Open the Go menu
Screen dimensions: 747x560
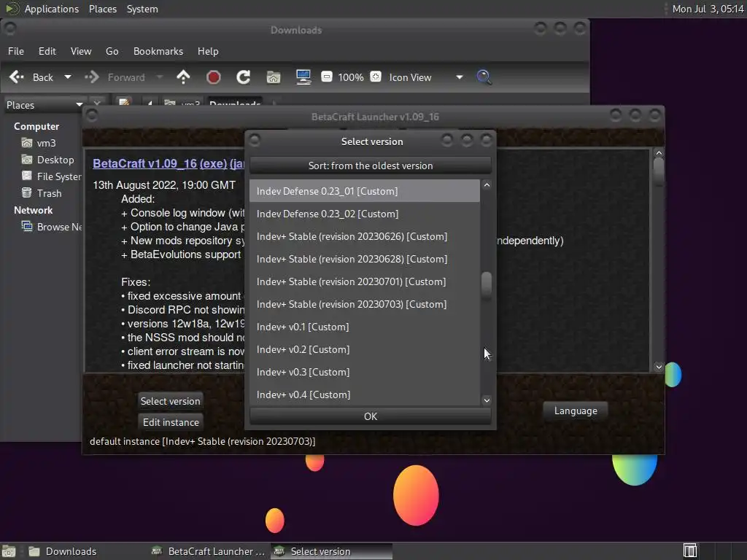[x=112, y=52]
